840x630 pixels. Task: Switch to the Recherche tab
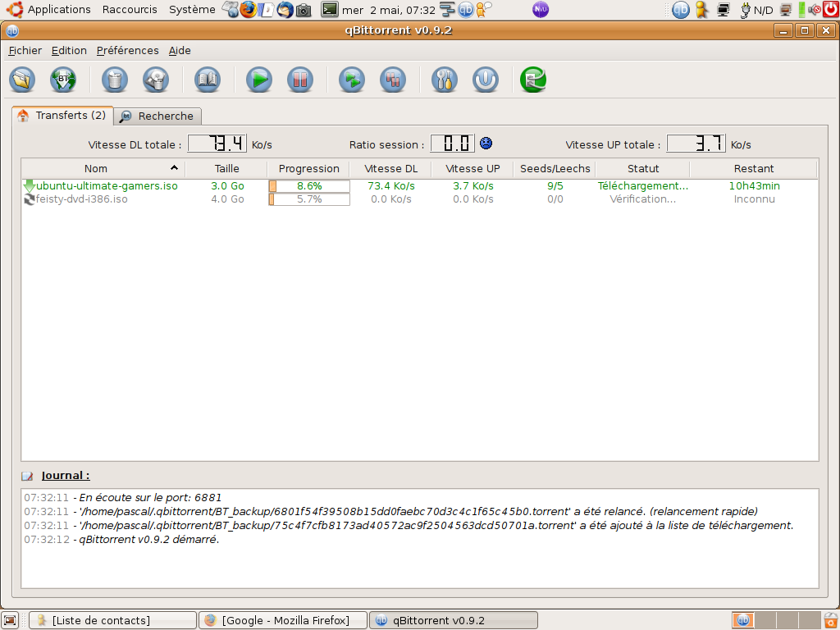point(157,116)
